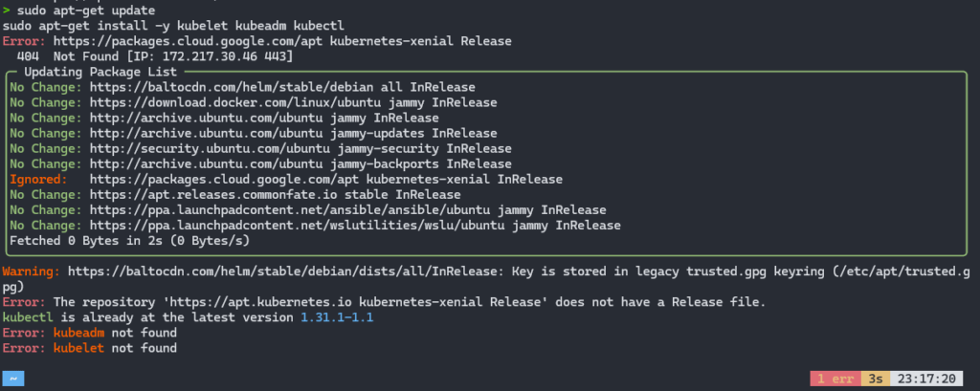Click the red '1 err' status segment
The height and width of the screenshot is (391, 980).
[835, 379]
